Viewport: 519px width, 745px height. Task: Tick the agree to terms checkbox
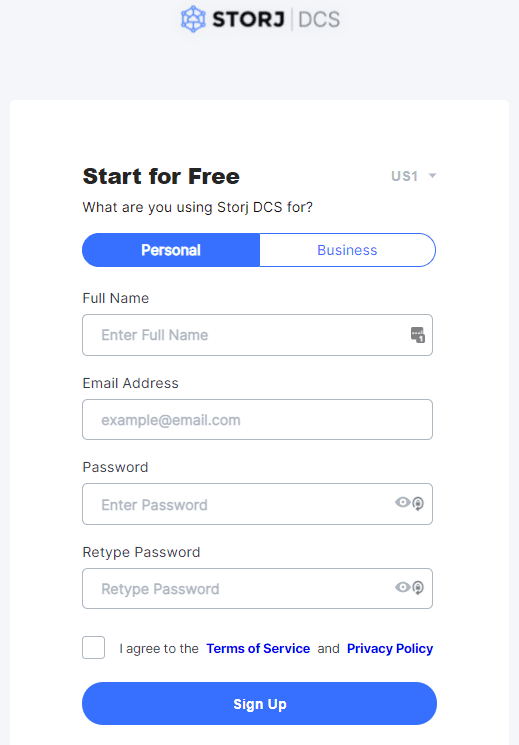(x=94, y=648)
